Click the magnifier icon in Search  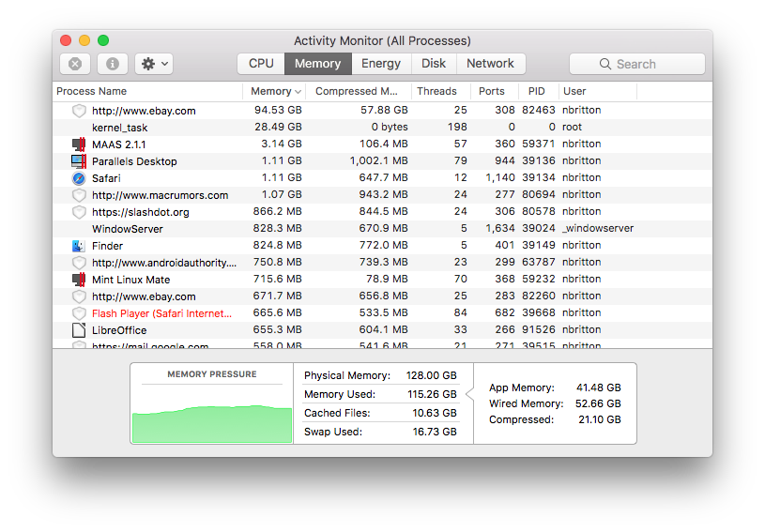(x=605, y=64)
